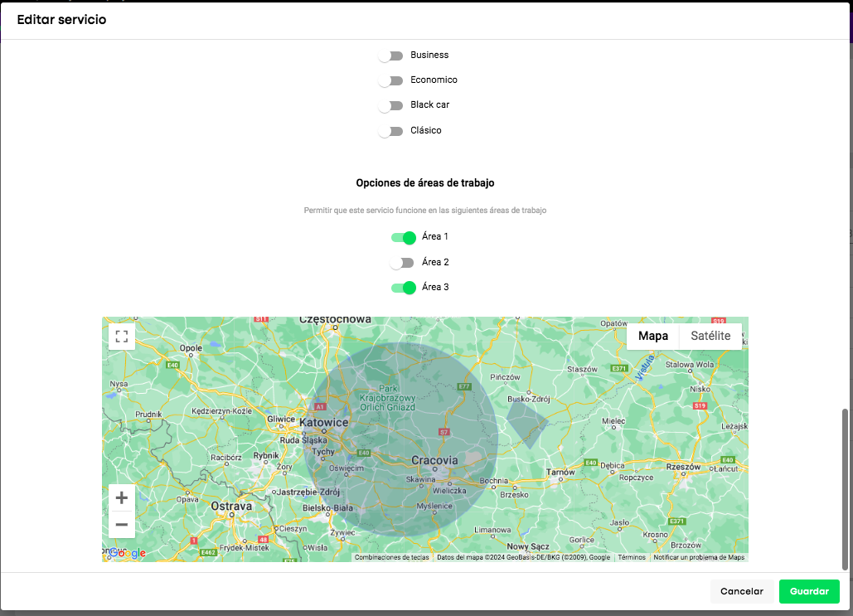The height and width of the screenshot is (616, 853).
Task: Click the Tarnów label on map
Action: pyautogui.click(x=560, y=473)
